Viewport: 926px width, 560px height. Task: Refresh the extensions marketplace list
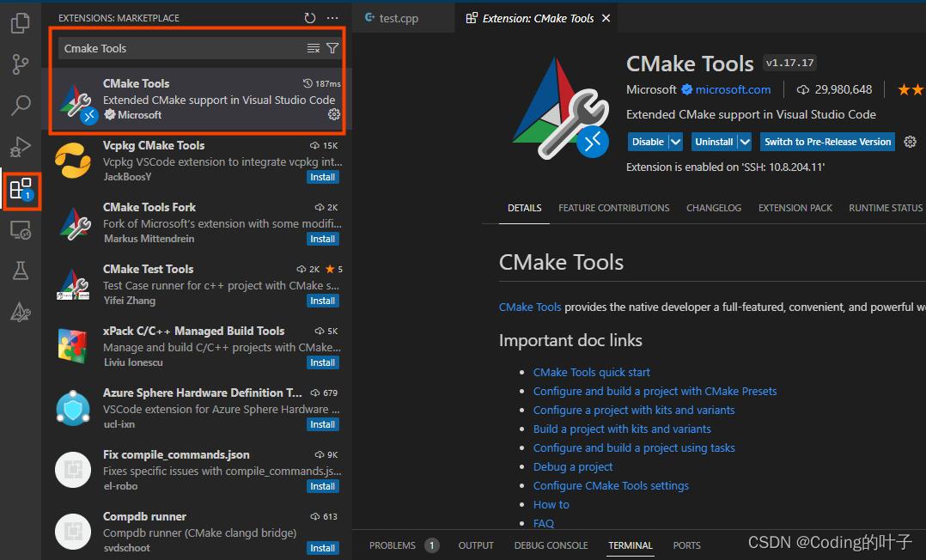point(308,16)
